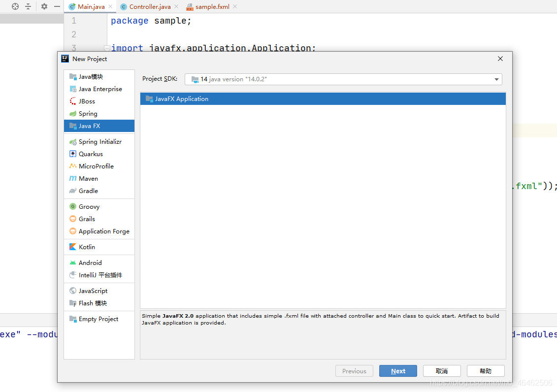This screenshot has width=557, height=392.
Task: Select Kotlin in project list
Action: click(x=87, y=247)
